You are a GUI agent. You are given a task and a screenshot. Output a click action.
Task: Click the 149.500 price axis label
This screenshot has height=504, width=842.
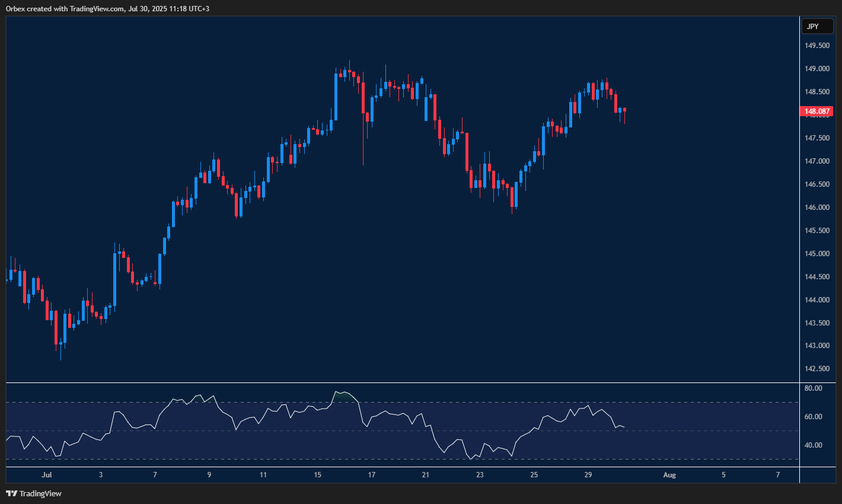tap(817, 46)
